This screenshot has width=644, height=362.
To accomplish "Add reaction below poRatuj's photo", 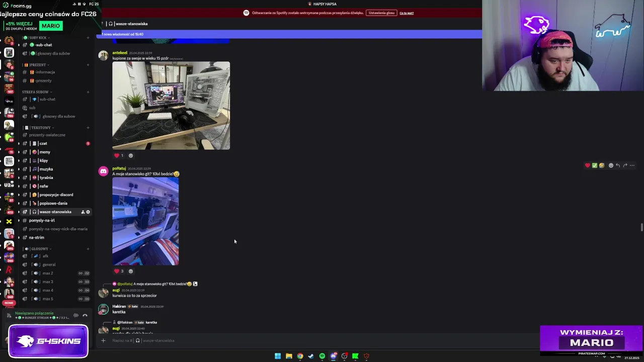I will pos(131,271).
